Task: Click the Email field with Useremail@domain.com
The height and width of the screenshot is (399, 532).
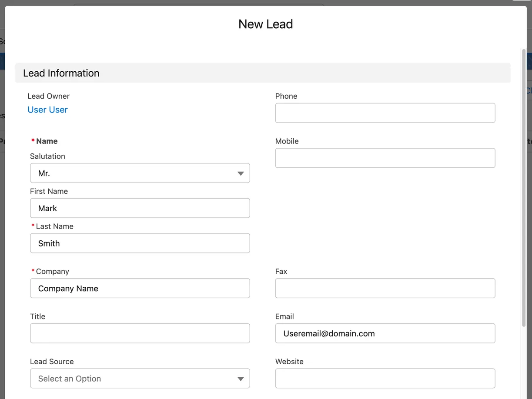Action: (x=385, y=333)
